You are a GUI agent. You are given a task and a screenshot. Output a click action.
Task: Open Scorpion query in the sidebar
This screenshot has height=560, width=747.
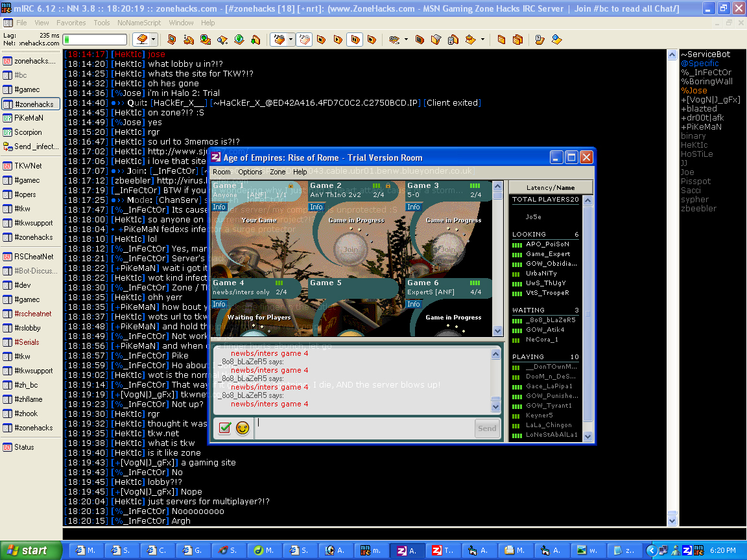(31, 132)
